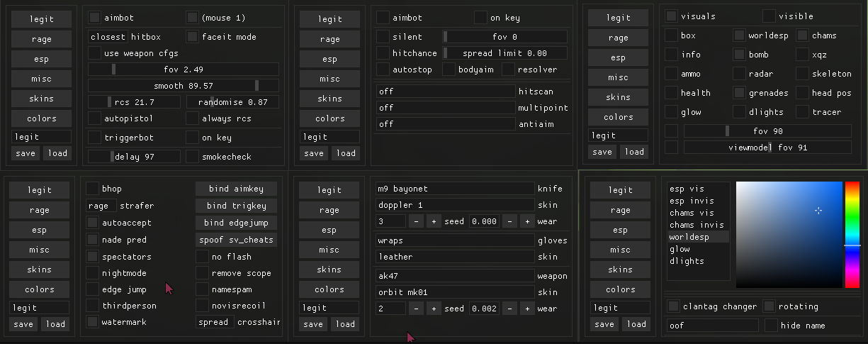Toggle the triggerbot checkbox

click(x=94, y=137)
